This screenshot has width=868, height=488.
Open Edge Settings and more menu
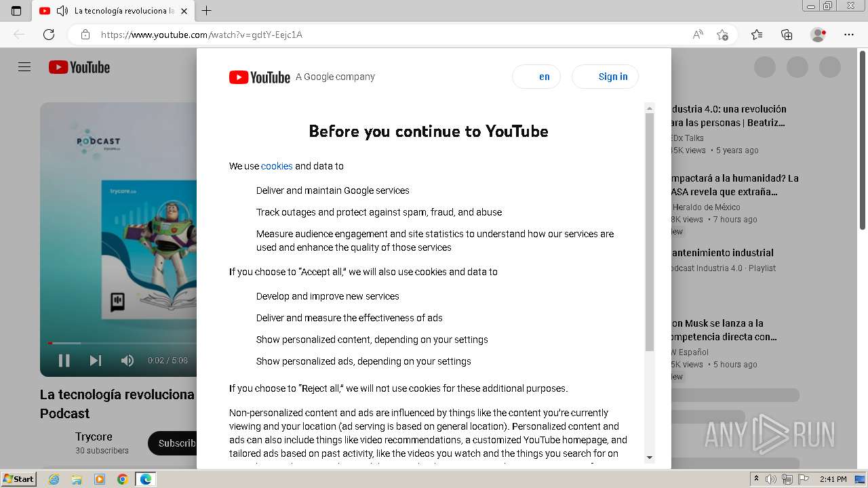[x=849, y=35]
